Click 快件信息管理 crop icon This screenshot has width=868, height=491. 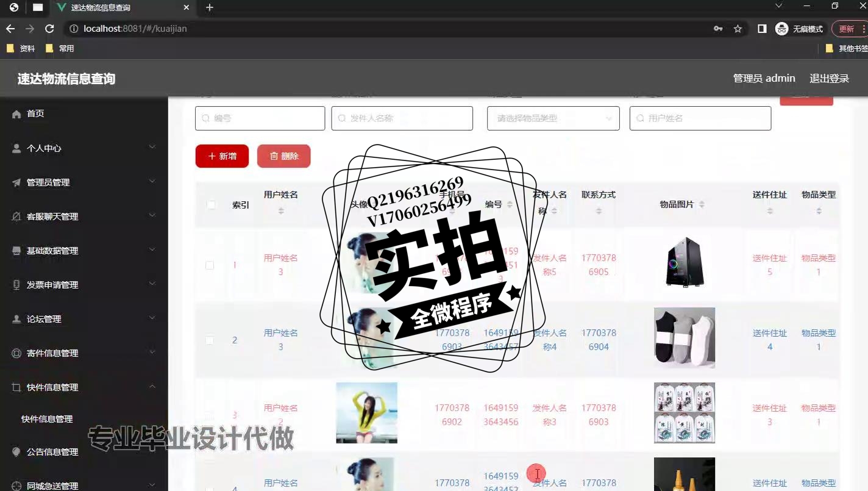16,387
